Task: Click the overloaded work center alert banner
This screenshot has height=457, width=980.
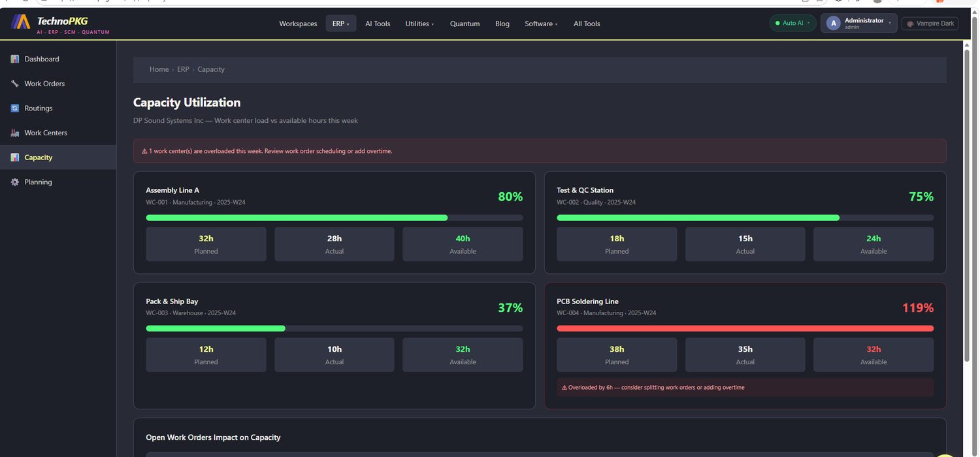Action: point(540,151)
